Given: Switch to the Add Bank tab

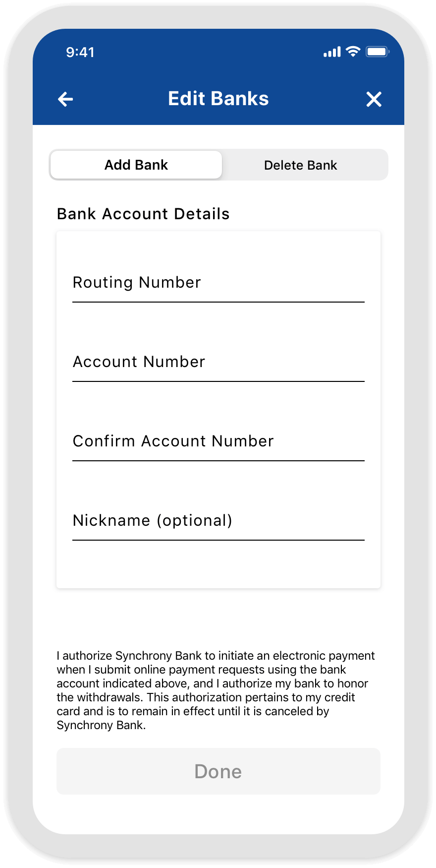Looking at the screenshot, I should pos(136,165).
